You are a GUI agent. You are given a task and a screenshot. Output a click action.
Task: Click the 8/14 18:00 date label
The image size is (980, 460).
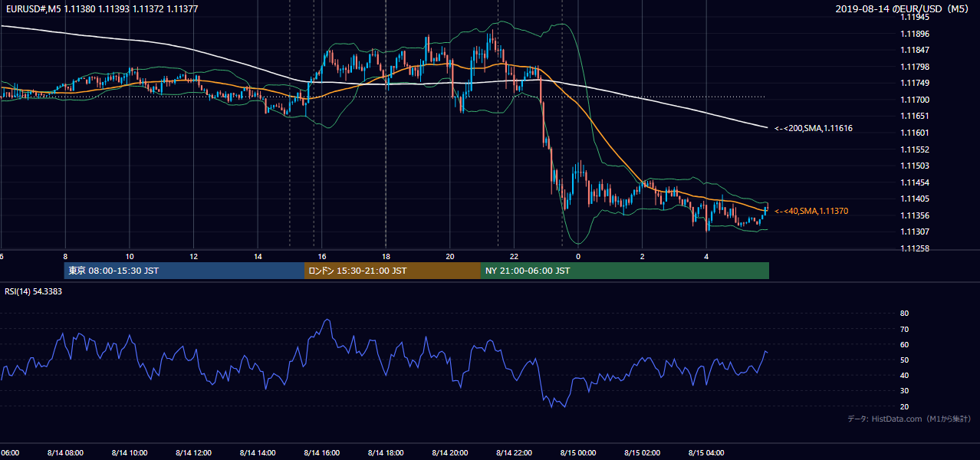[x=386, y=453]
